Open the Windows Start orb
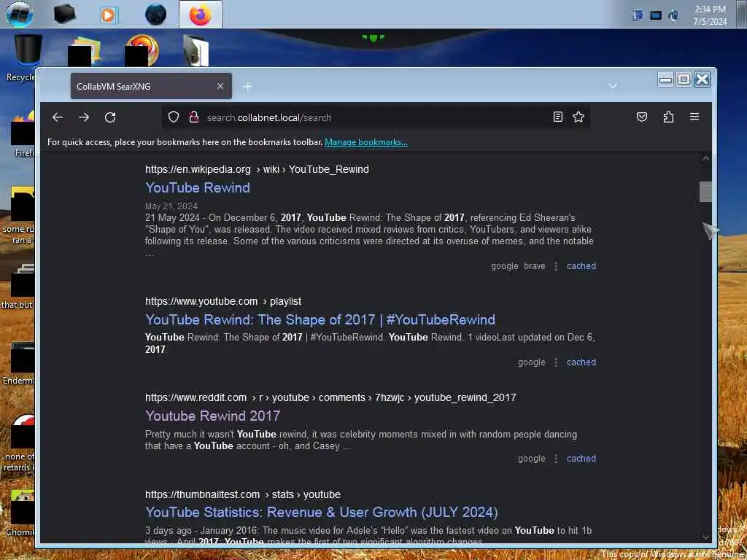 click(x=20, y=13)
